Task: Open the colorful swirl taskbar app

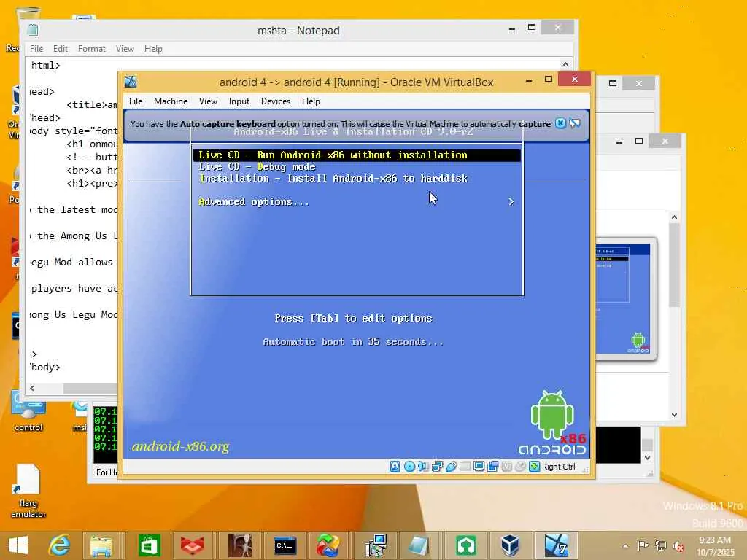Action: pyautogui.click(x=328, y=545)
